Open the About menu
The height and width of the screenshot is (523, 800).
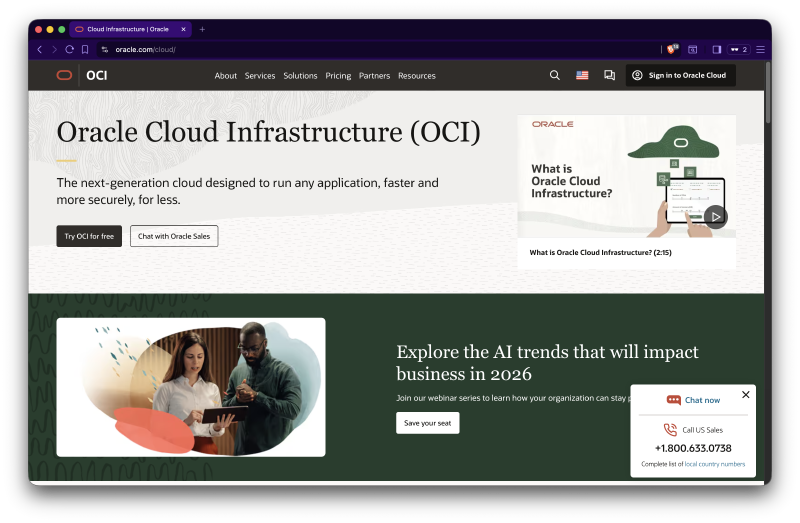pyautogui.click(x=226, y=76)
